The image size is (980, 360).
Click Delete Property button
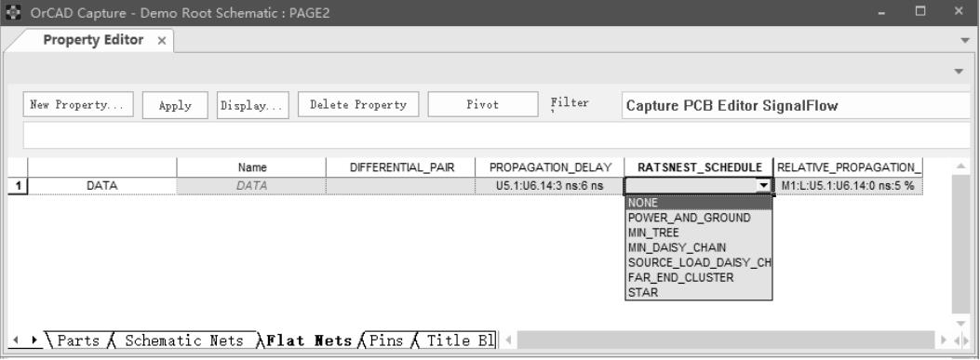point(358,104)
